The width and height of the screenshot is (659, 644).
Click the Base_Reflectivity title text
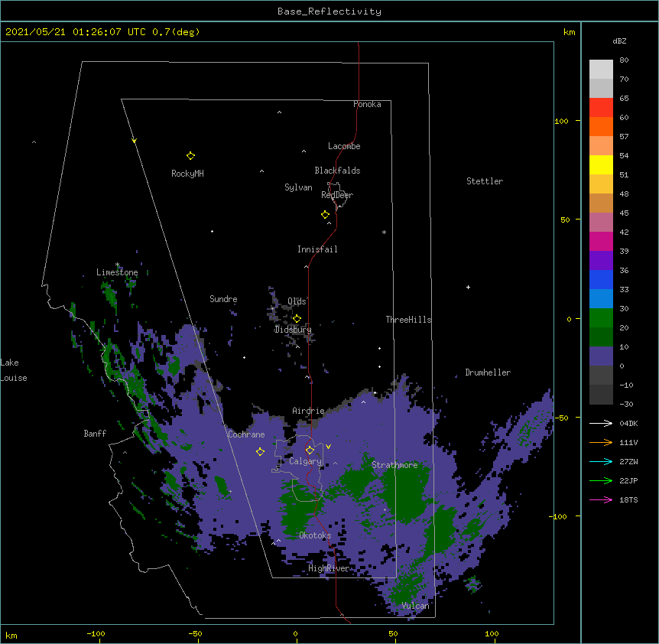pyautogui.click(x=329, y=11)
